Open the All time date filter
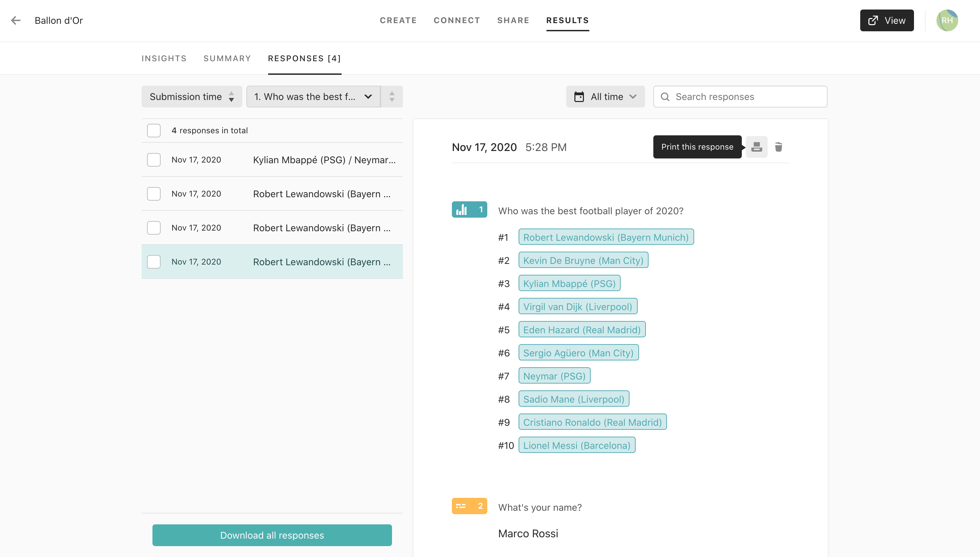This screenshot has height=557, width=980. [606, 97]
